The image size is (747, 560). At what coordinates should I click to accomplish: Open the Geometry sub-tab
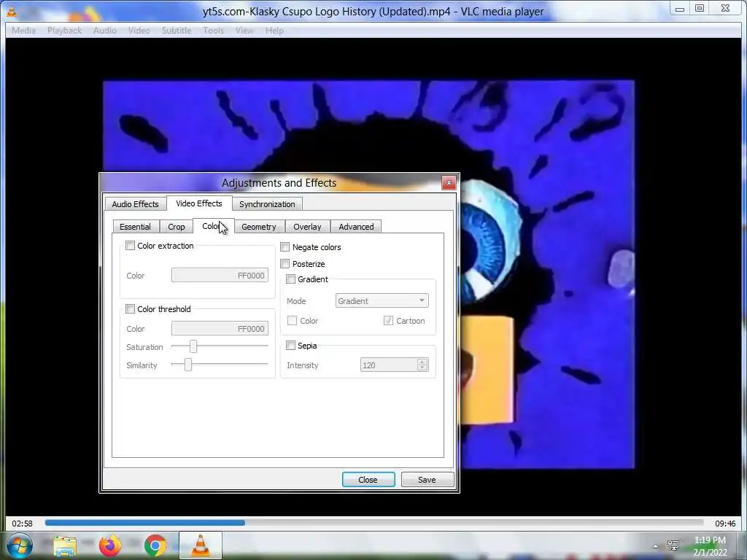pyautogui.click(x=259, y=227)
